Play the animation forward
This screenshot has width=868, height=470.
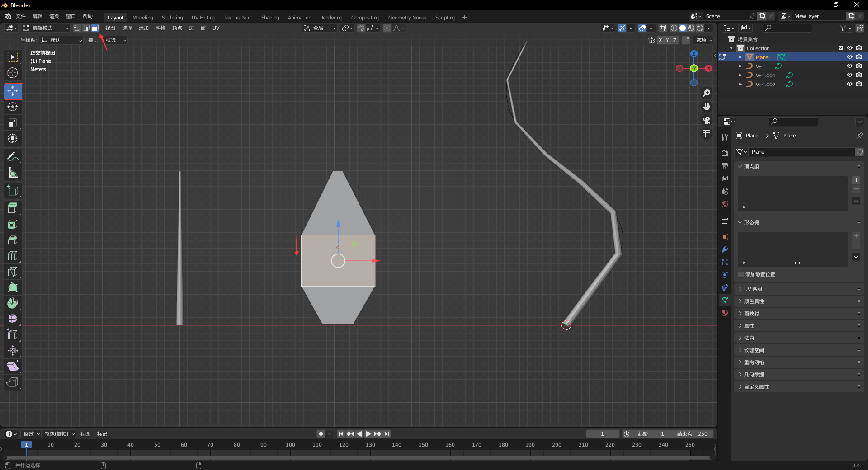(x=368, y=434)
